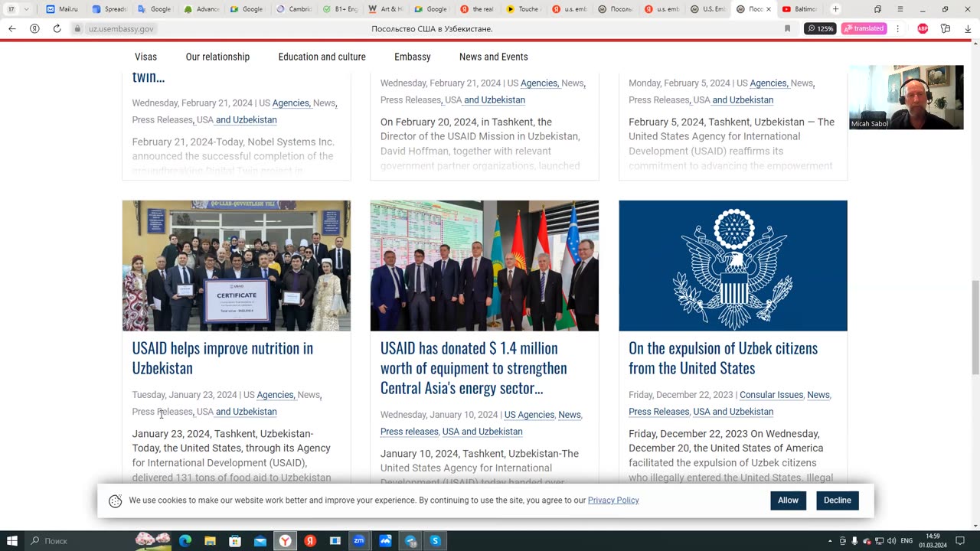This screenshot has width=980, height=551.
Task: Click the officials with flags photo thumbnail
Action: [x=485, y=266]
